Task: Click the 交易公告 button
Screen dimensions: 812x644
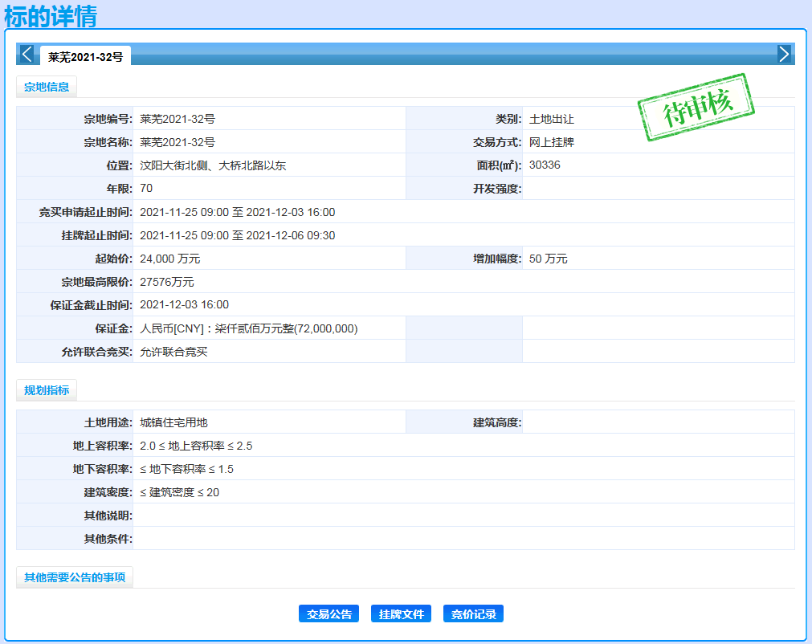Action: point(328,614)
